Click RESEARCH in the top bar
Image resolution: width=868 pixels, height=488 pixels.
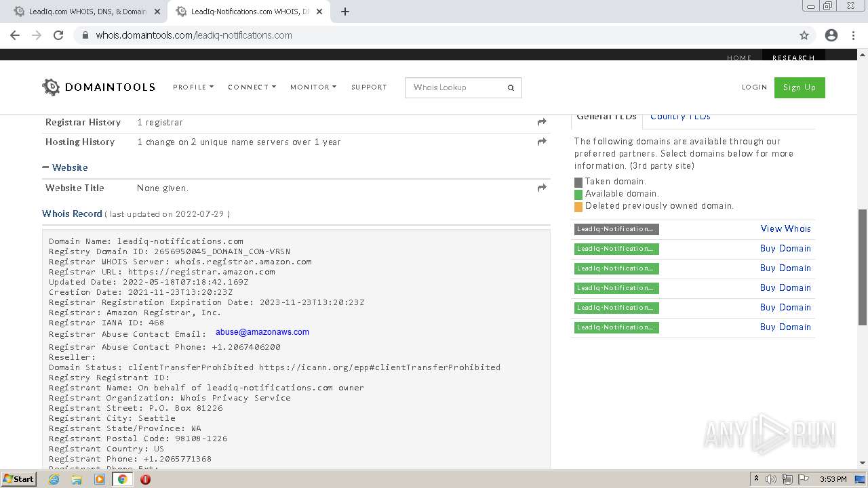(x=793, y=57)
